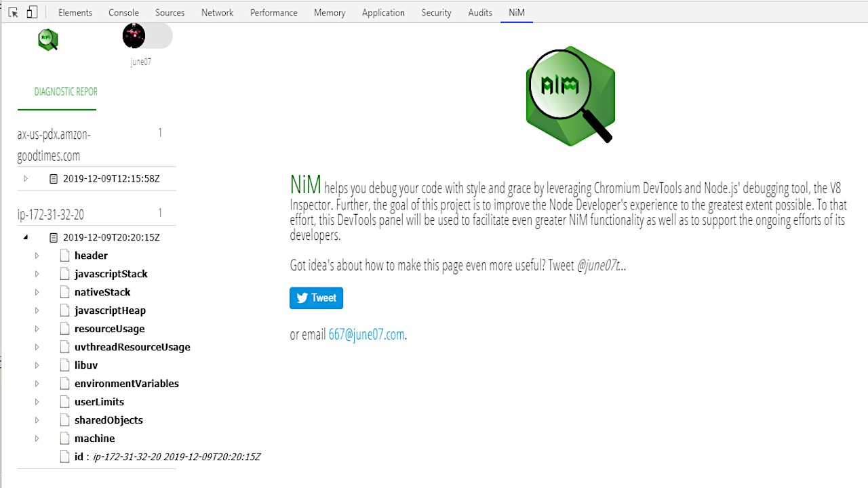Open the Elements tab
The height and width of the screenshot is (488, 868).
[75, 12]
